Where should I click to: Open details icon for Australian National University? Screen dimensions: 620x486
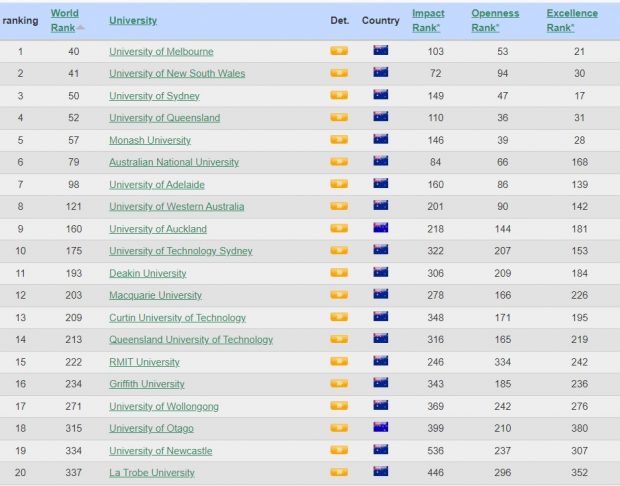(339, 162)
